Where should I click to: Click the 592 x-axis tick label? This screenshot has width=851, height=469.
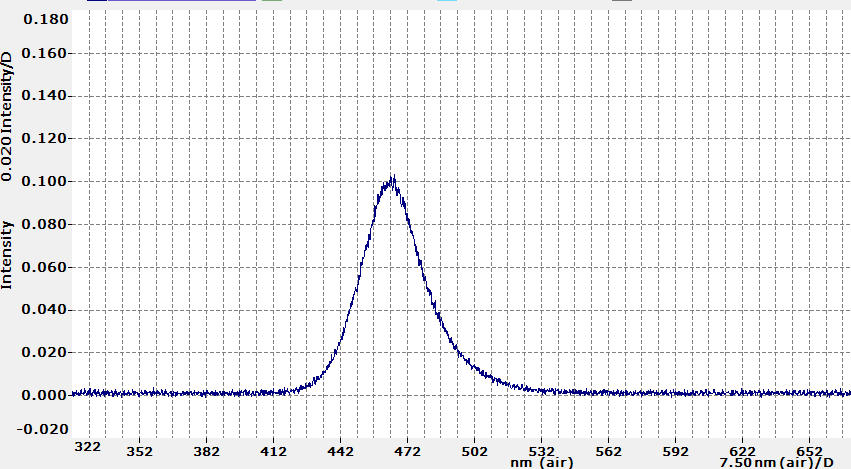[x=675, y=451]
